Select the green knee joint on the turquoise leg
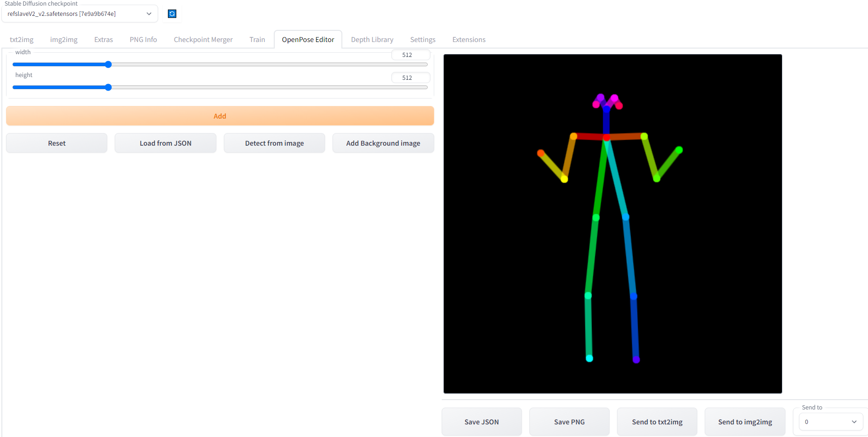This screenshot has width=868, height=437. click(588, 296)
